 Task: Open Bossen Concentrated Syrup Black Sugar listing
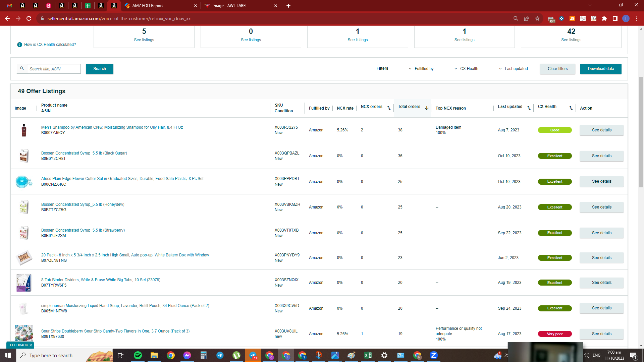pos(84,153)
